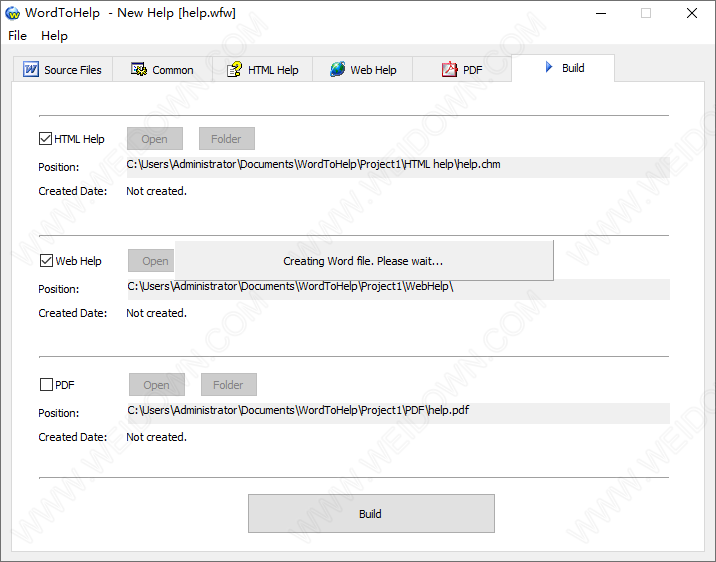Switch to the Common tab label
Viewport: 716px width, 562px height.
pos(173,70)
